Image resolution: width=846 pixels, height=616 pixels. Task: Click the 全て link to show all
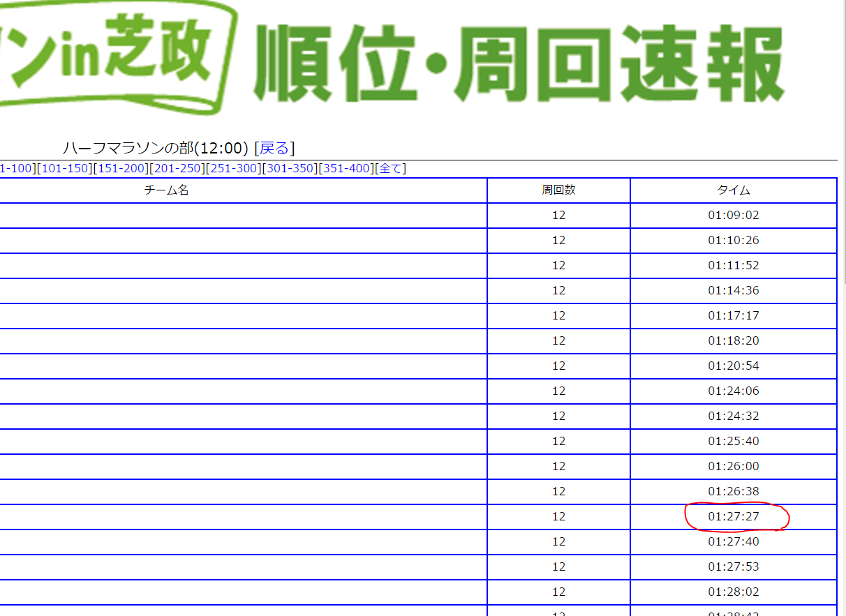point(391,169)
